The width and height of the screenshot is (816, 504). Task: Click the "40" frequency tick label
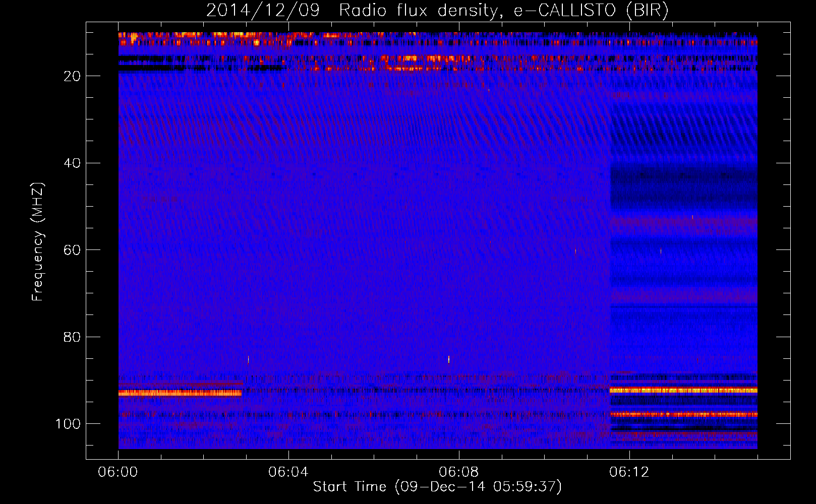[72, 163]
